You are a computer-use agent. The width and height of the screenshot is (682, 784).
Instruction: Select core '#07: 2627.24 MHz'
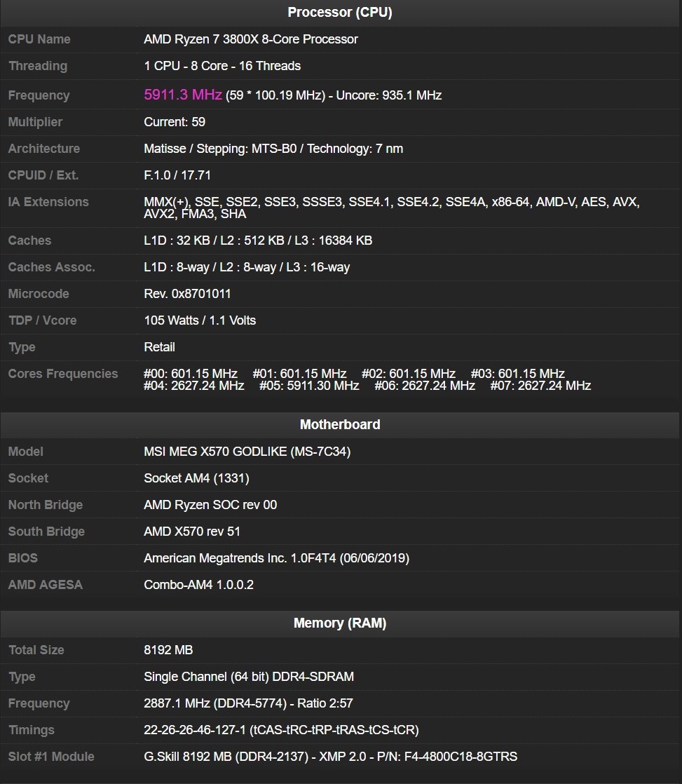pyautogui.click(x=540, y=386)
